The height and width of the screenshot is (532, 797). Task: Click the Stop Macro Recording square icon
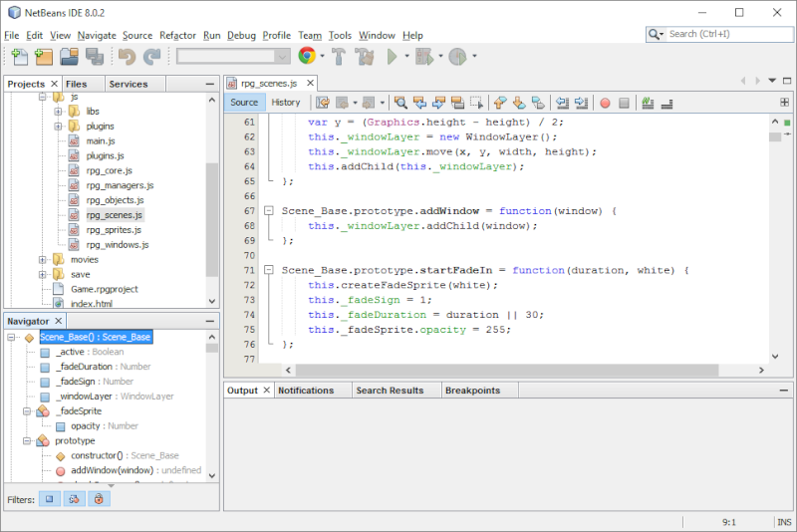tap(625, 104)
